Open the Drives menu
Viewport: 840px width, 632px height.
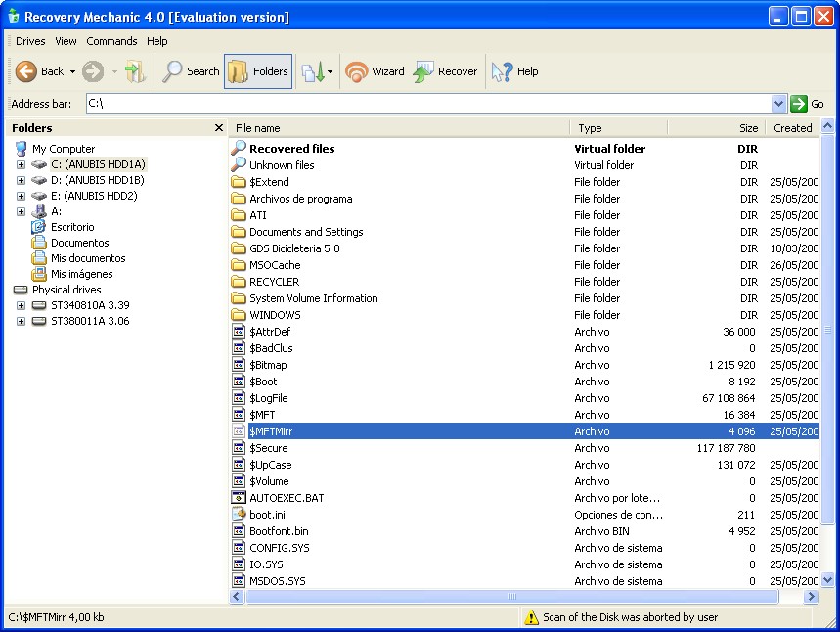(30, 41)
